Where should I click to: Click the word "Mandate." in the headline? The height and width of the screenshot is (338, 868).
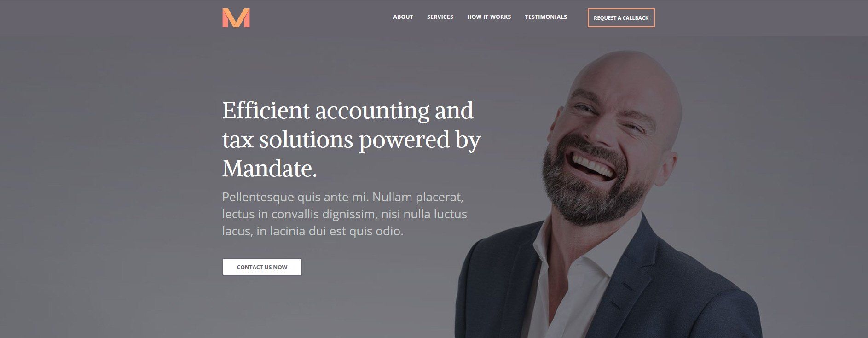coord(270,169)
